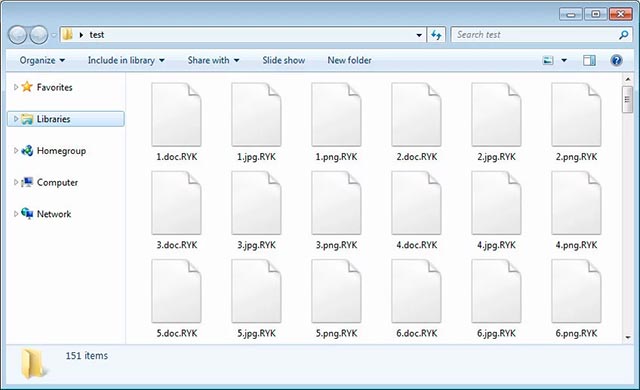This screenshot has height=390, width=640.
Task: Expand the Network tree node
Action: [x=16, y=214]
